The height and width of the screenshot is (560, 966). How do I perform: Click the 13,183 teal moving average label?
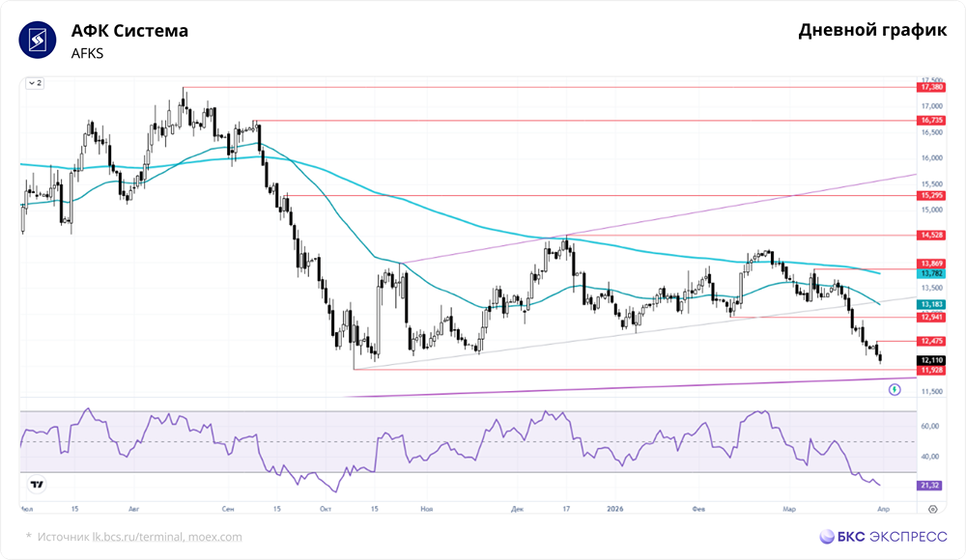931,304
